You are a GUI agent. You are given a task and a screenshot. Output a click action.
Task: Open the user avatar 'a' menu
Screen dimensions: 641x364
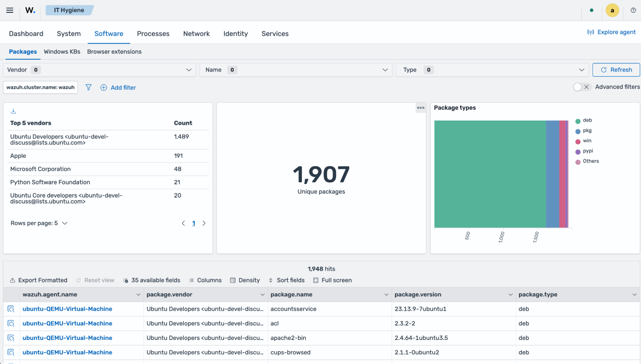click(x=612, y=10)
